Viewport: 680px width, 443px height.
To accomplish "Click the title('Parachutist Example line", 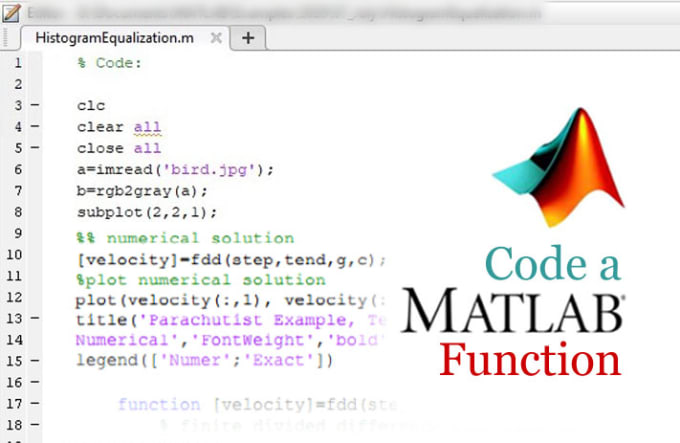I will (x=231, y=320).
